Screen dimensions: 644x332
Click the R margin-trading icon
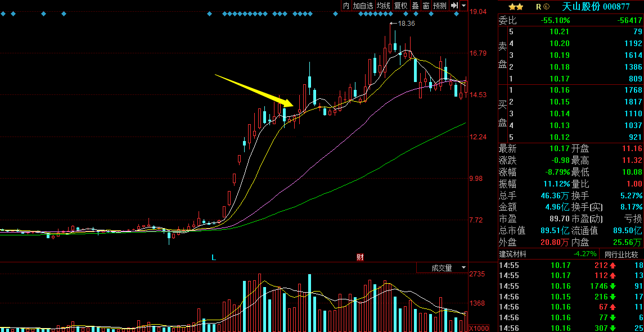(x=538, y=7)
